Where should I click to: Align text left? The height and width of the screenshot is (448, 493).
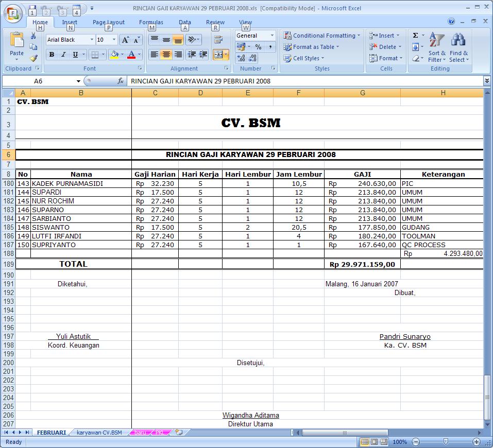pyautogui.click(x=155, y=55)
